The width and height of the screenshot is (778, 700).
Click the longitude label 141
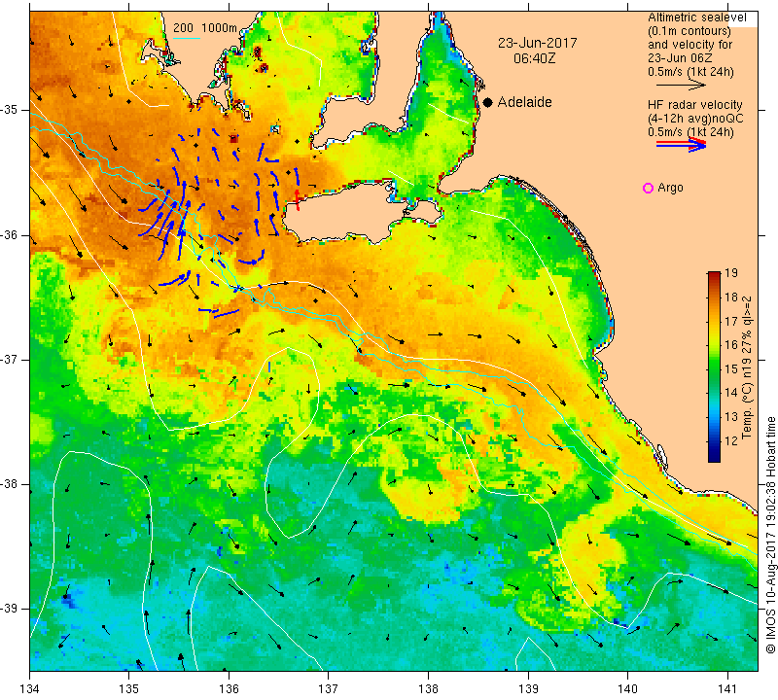pos(727,689)
